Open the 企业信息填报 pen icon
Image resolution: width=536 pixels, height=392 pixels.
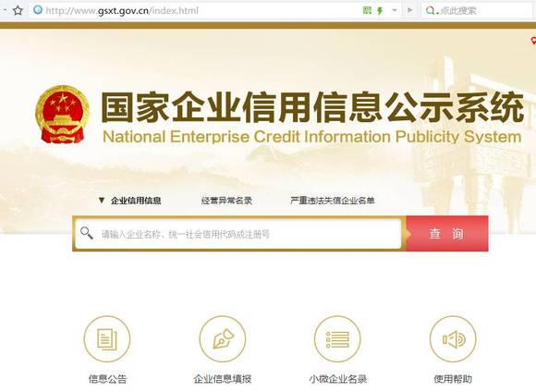[x=223, y=339]
